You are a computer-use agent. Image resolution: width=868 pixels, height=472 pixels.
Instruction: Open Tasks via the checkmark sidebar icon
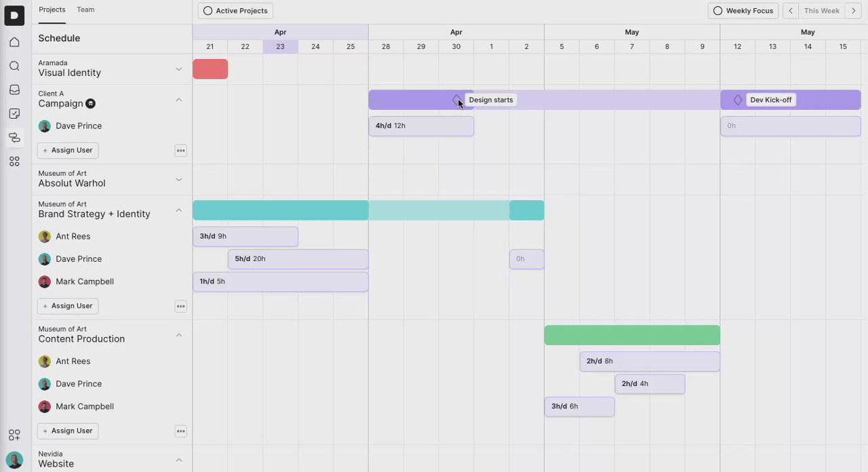point(14,114)
